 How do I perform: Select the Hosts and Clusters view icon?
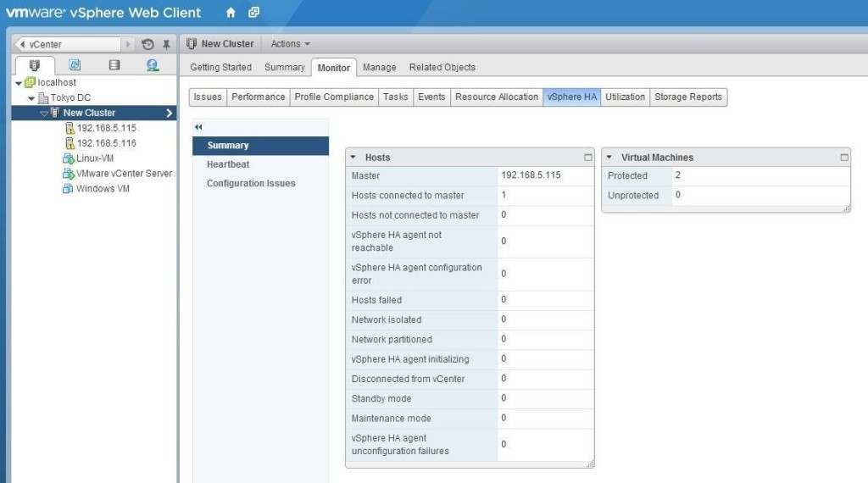click(34, 65)
